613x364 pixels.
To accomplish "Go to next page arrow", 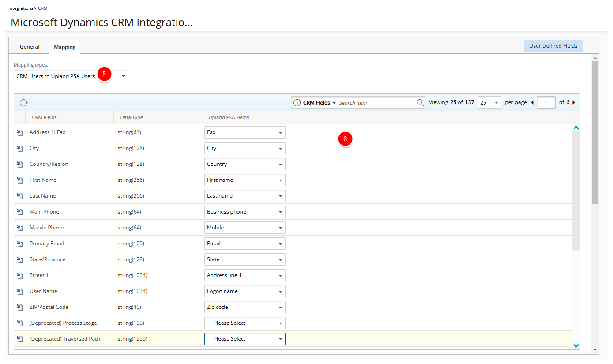I will click(x=574, y=102).
